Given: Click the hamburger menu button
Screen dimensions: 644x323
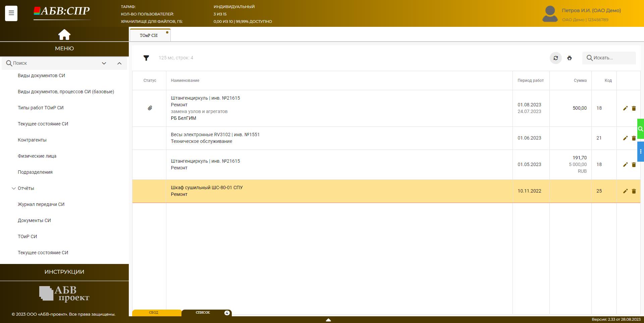Looking at the screenshot, I should point(11,13).
